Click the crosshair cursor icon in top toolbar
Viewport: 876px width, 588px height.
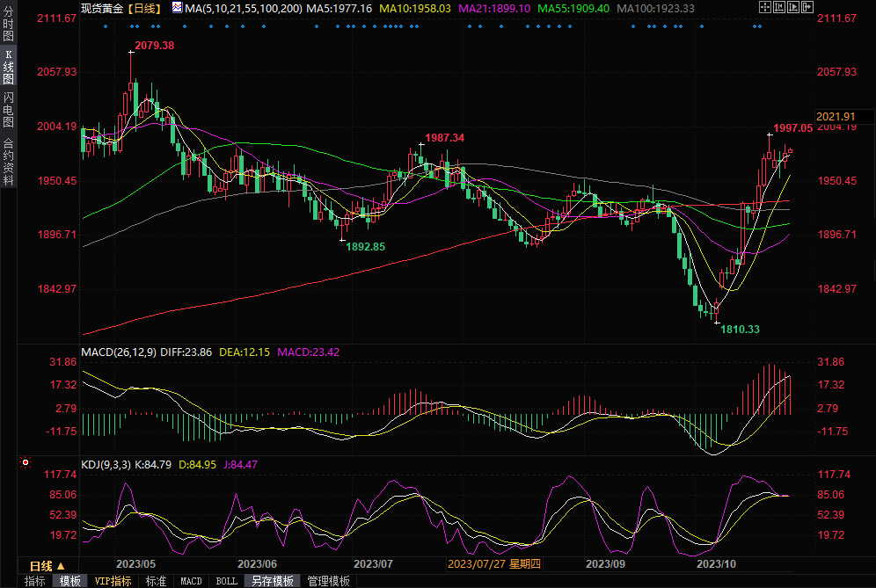[x=764, y=7]
